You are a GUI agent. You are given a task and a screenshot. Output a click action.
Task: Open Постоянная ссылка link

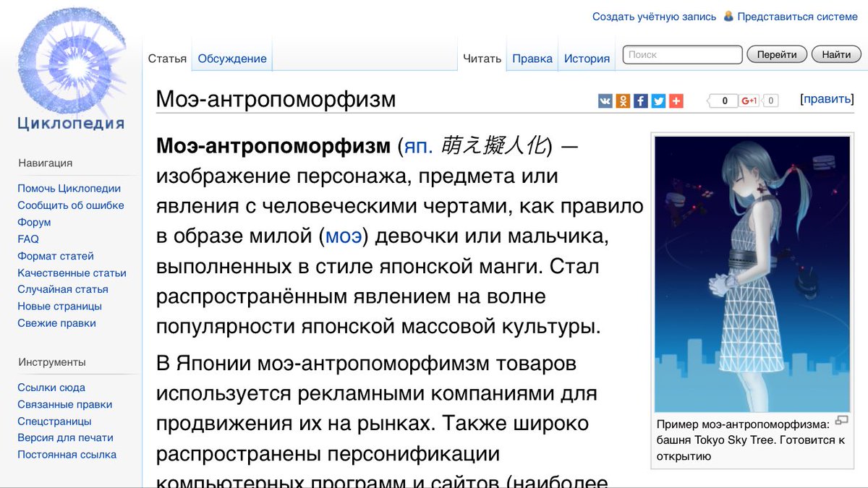point(67,455)
